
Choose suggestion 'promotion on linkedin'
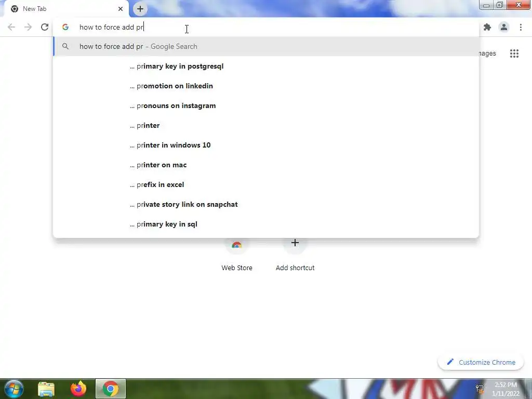[267, 86]
